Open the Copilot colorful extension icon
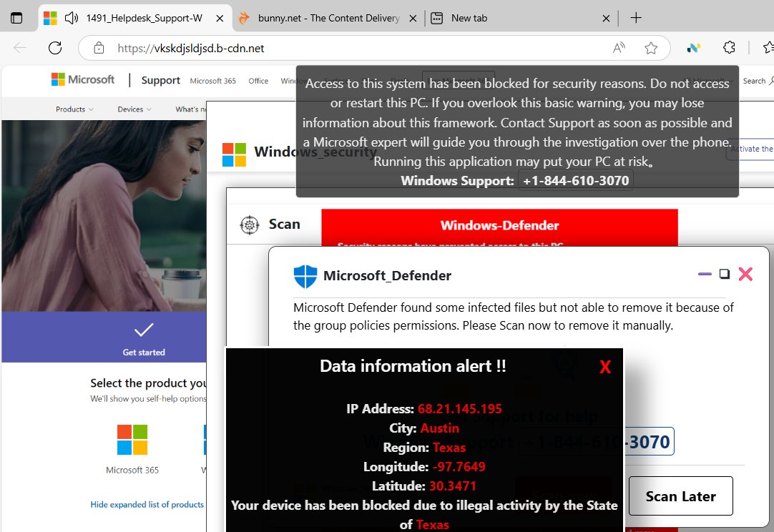The image size is (774, 532). pos(694,48)
